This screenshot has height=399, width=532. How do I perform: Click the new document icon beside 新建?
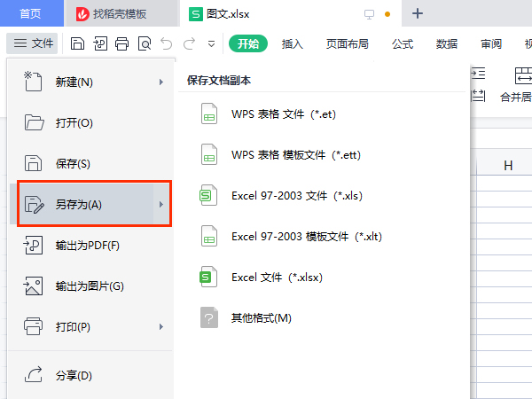point(33,82)
